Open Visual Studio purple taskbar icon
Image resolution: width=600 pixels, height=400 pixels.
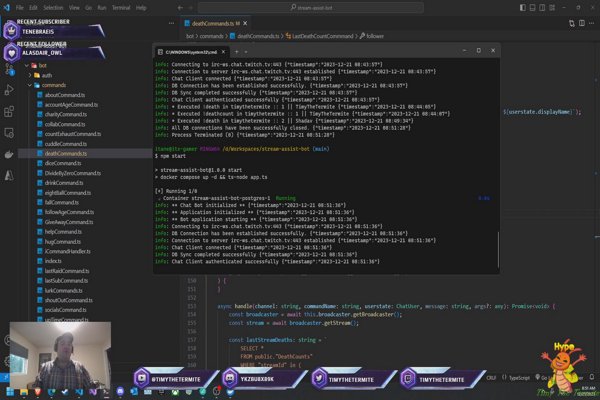click(x=93, y=392)
